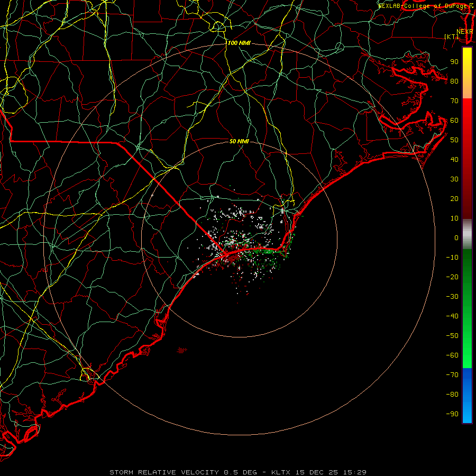476x476 pixels.
Task: Click the "100 NMI" range ring label
Action: [239, 43]
